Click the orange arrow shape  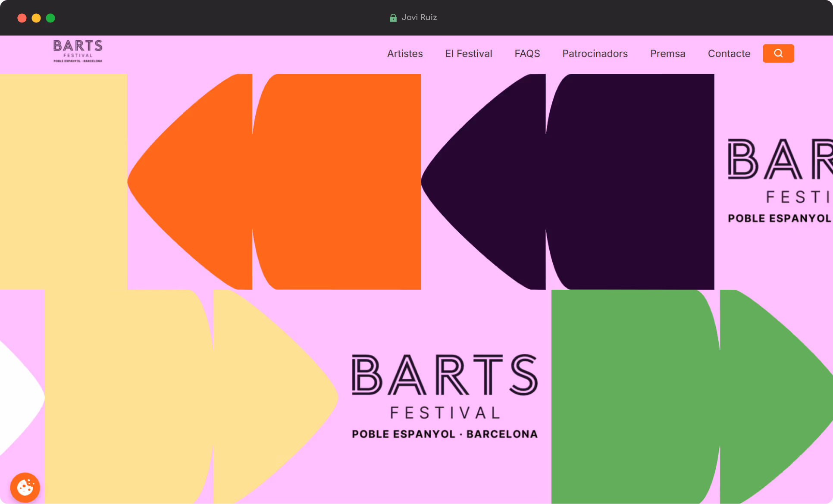[302, 182]
